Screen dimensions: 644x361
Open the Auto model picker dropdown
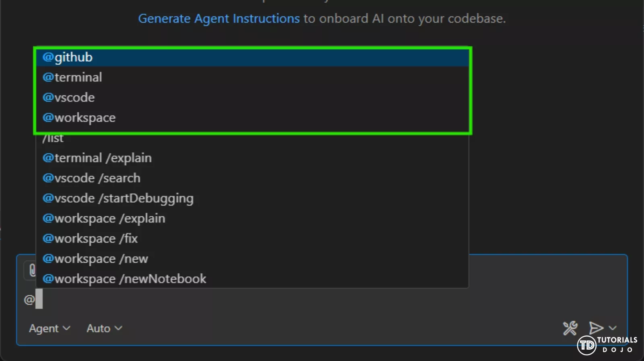104,328
